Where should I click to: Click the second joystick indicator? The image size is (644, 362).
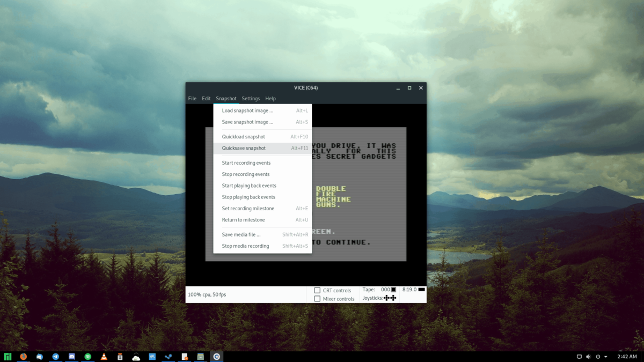(x=393, y=298)
